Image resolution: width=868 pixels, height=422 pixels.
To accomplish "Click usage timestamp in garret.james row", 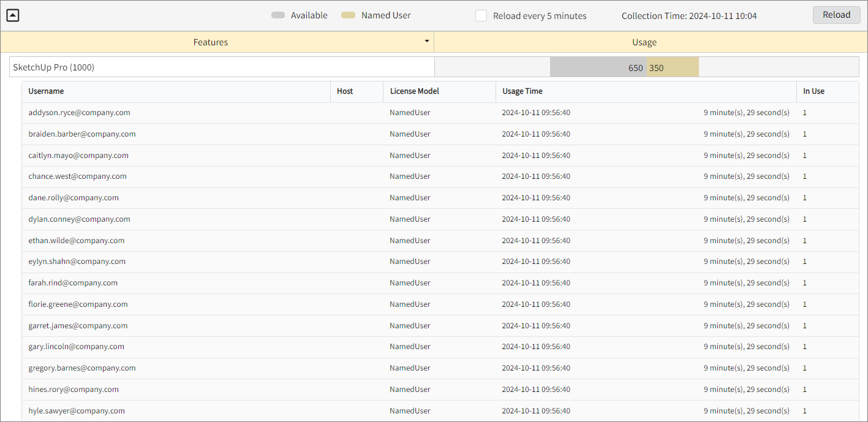I will [x=536, y=326].
